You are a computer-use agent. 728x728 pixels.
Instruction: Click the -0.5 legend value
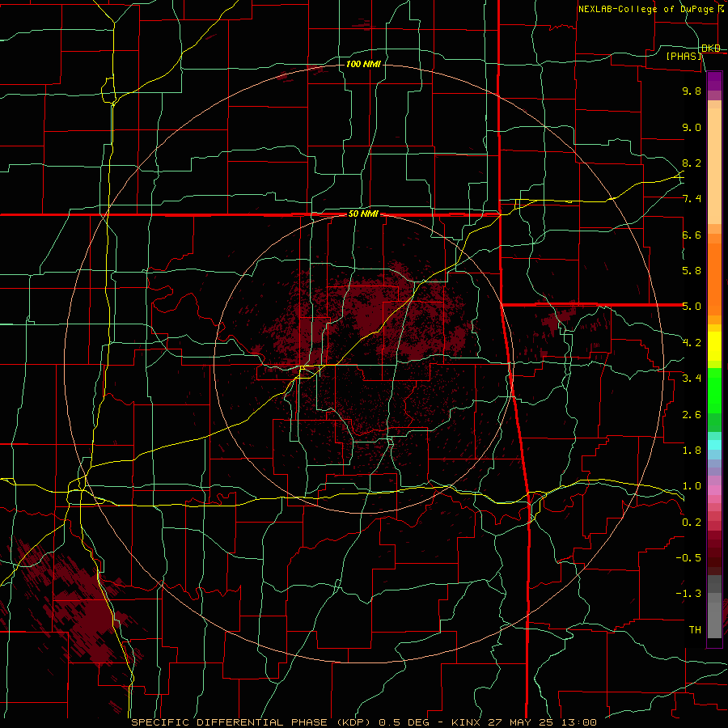click(688, 558)
